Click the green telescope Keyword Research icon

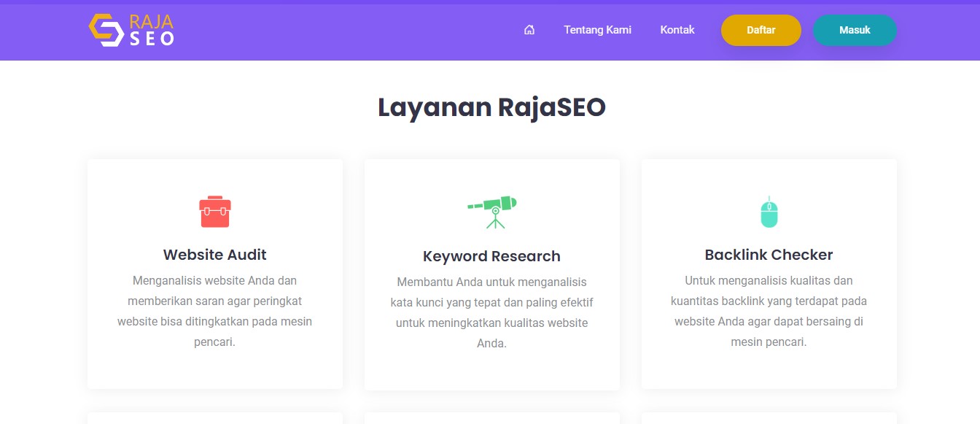click(x=492, y=212)
